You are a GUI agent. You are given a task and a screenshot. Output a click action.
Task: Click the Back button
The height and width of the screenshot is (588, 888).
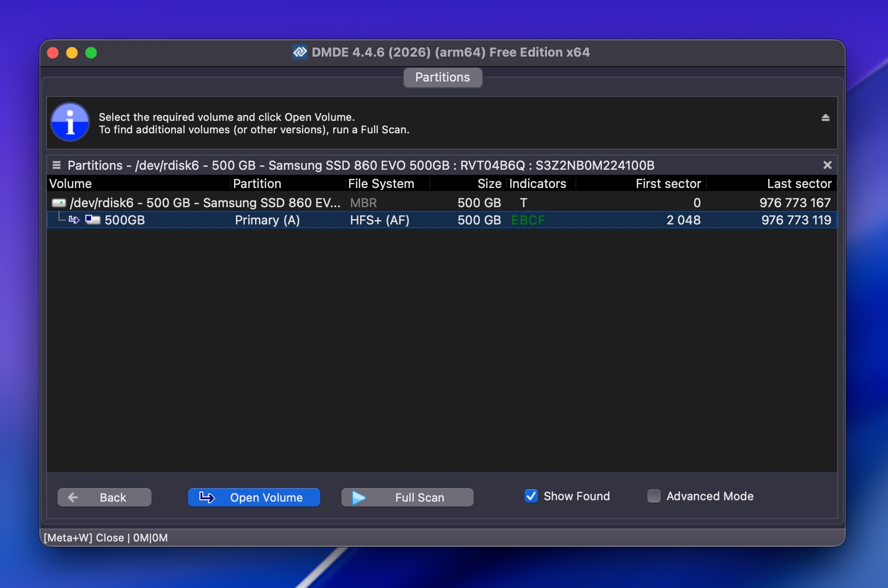point(104,497)
